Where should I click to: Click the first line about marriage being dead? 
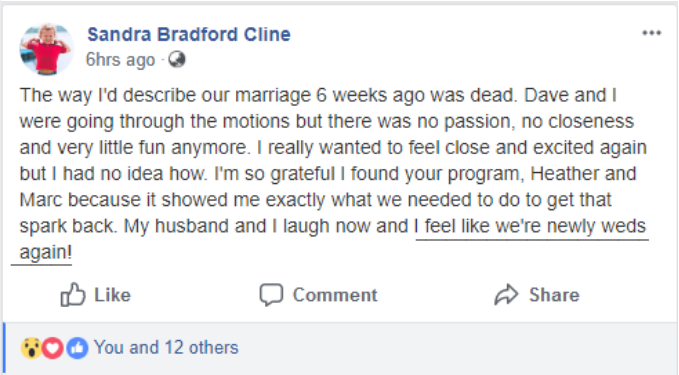point(318,95)
